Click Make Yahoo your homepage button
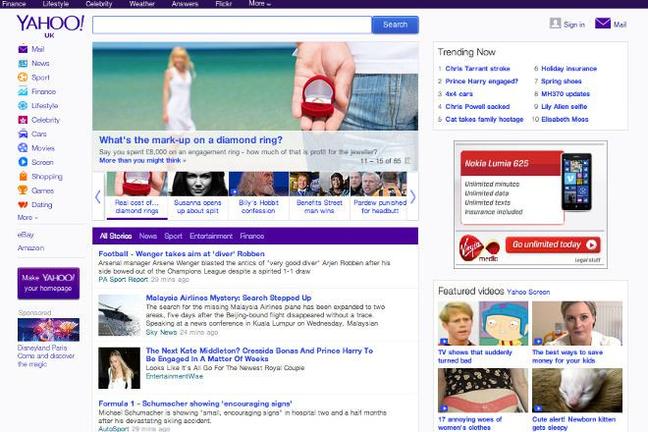 (48, 283)
